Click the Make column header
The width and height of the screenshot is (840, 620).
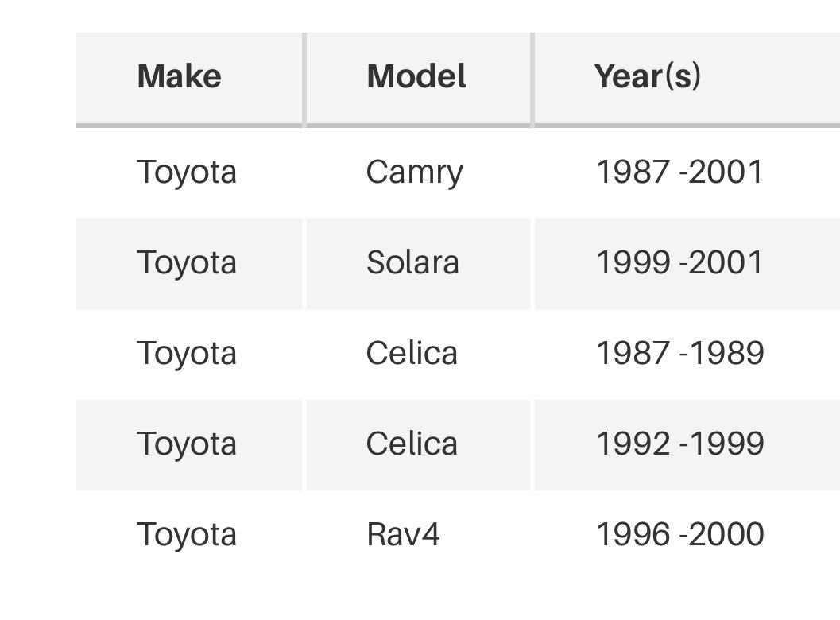coord(180,76)
